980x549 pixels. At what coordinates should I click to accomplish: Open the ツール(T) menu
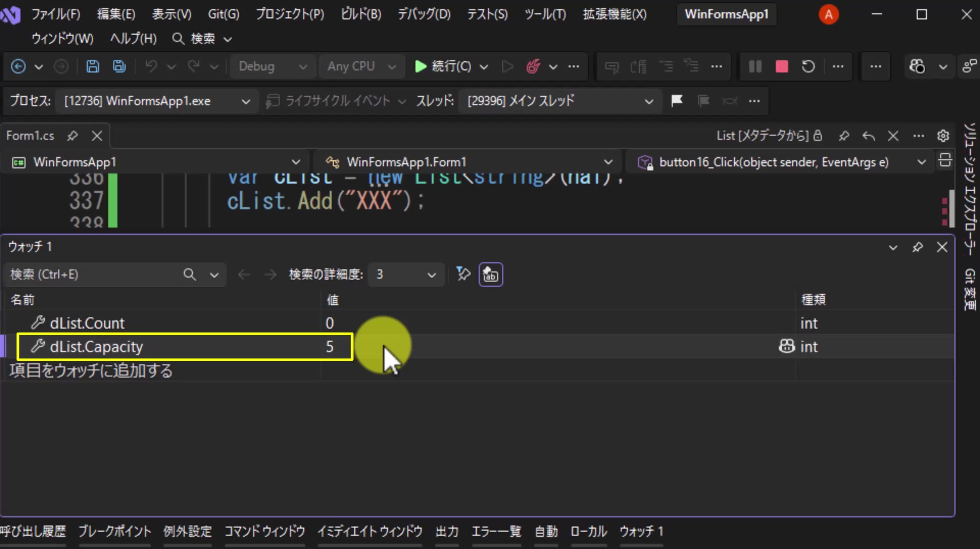(545, 14)
